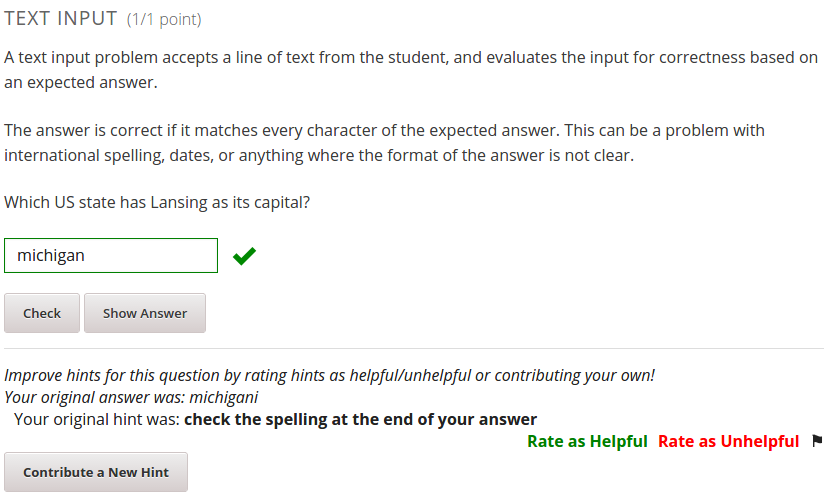Click Contribute a New Hint button
The image size is (826, 499).
(x=96, y=472)
